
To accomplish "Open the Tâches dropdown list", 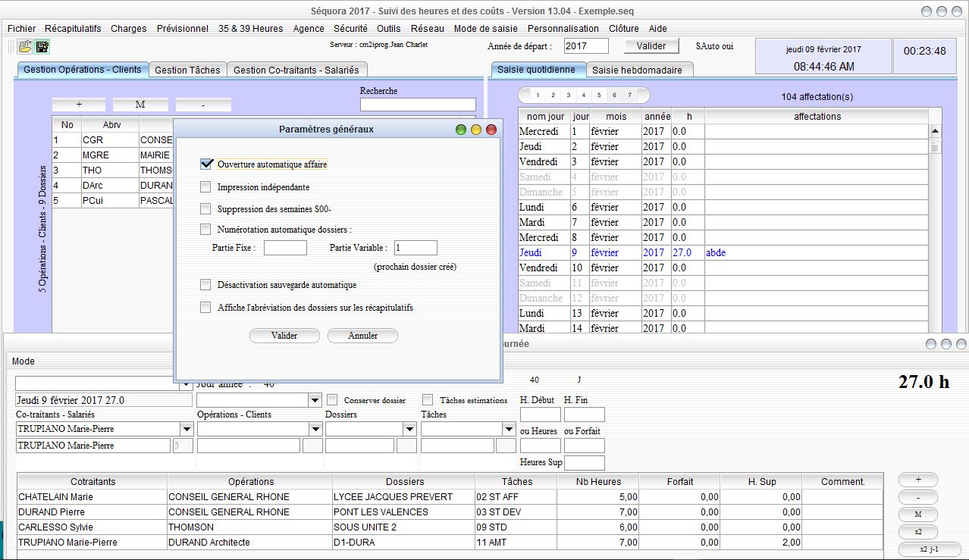I will (x=508, y=428).
